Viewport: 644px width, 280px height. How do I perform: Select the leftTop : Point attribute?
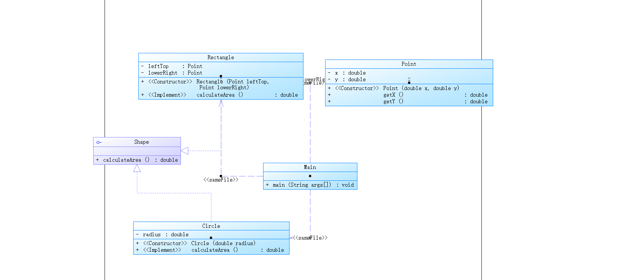(172, 66)
